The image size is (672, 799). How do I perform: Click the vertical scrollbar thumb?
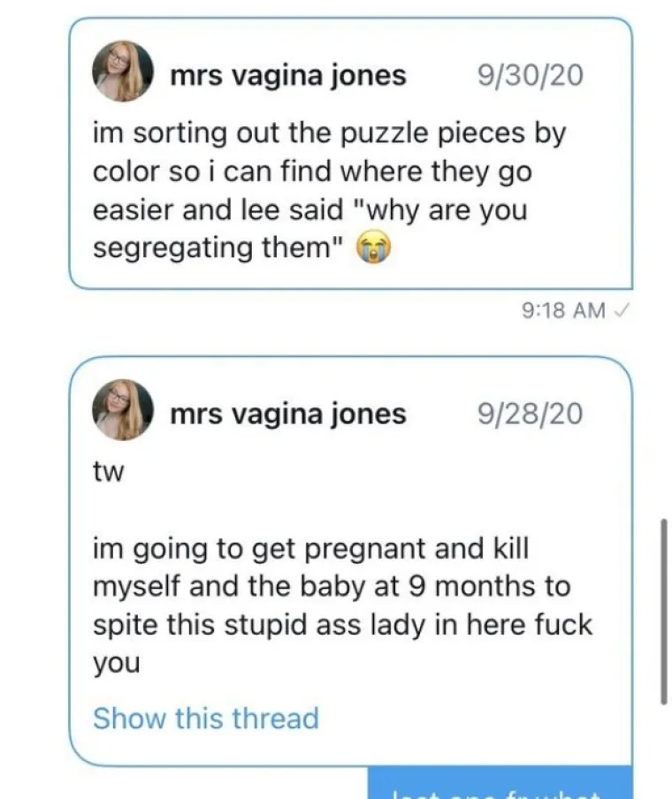[x=664, y=612]
